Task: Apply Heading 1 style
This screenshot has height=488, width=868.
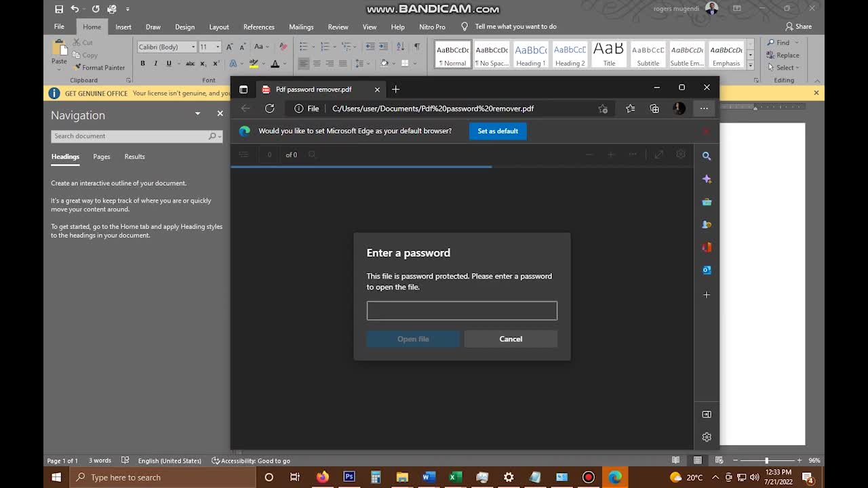Action: point(531,55)
